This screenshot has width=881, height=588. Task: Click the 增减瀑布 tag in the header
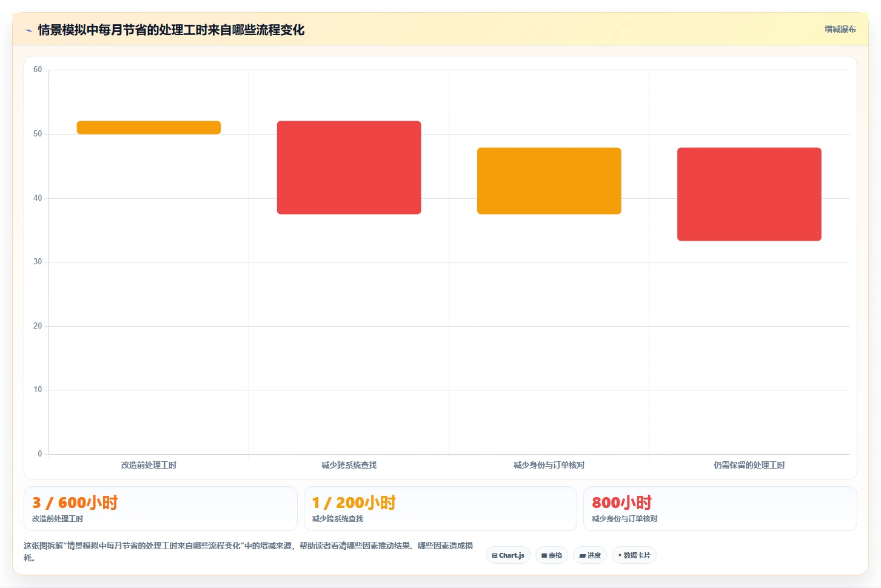pyautogui.click(x=840, y=29)
